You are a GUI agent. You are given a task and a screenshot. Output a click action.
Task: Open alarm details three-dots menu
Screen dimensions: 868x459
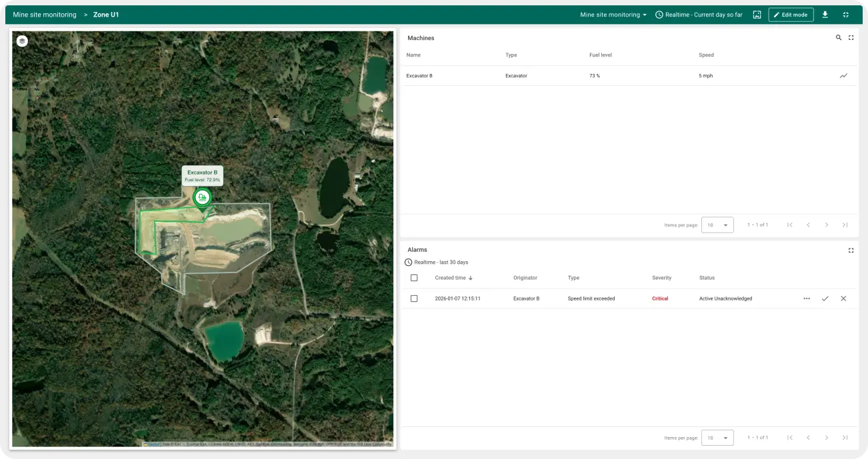coord(807,298)
